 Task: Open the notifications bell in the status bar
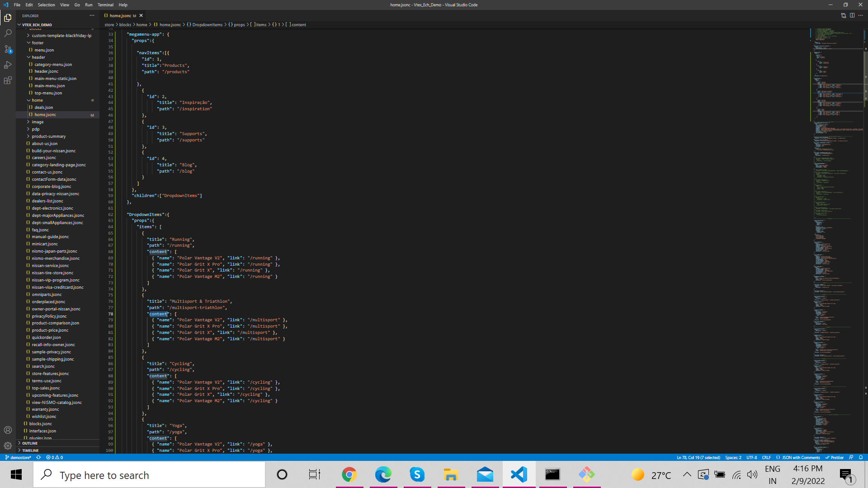click(x=861, y=457)
